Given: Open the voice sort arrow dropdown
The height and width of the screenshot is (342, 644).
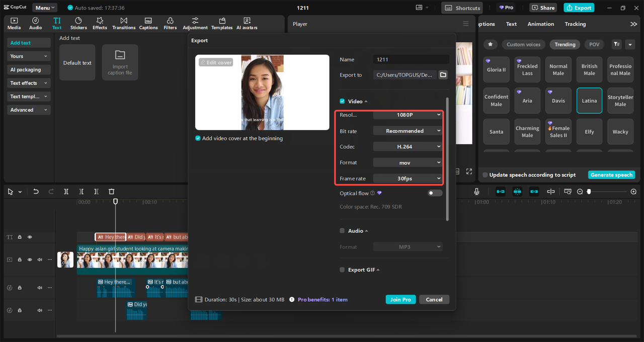Looking at the screenshot, I should 630,44.
